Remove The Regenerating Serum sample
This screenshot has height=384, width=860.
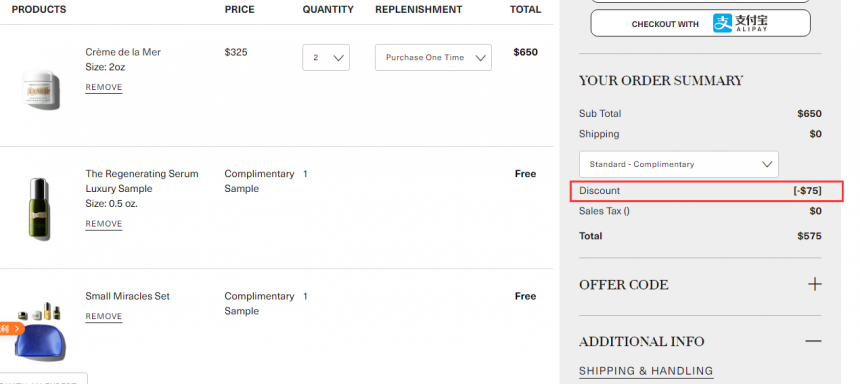click(x=104, y=224)
